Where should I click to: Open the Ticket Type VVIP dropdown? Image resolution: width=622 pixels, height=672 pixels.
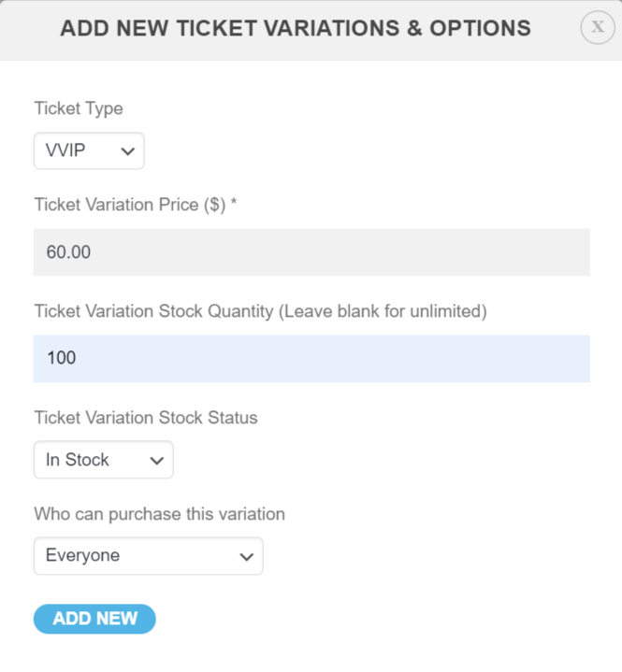point(89,150)
